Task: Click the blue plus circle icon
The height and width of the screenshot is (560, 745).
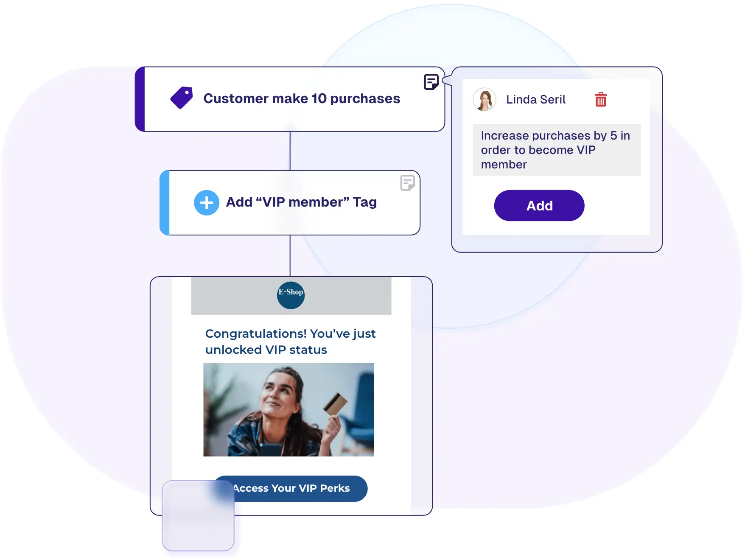Action: (x=207, y=203)
